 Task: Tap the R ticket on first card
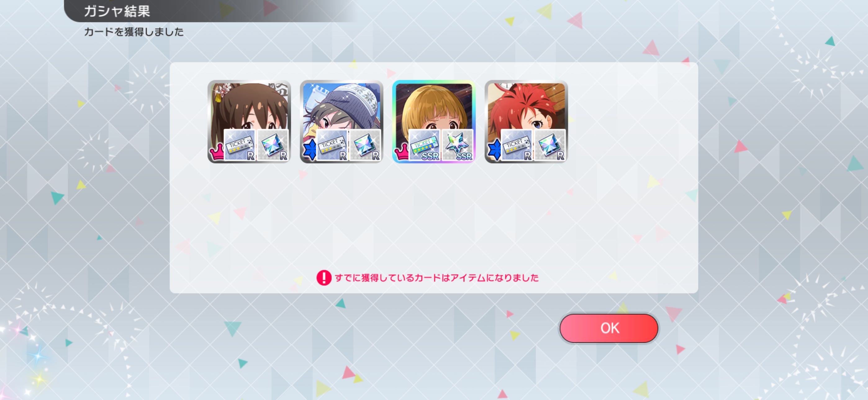240,145
